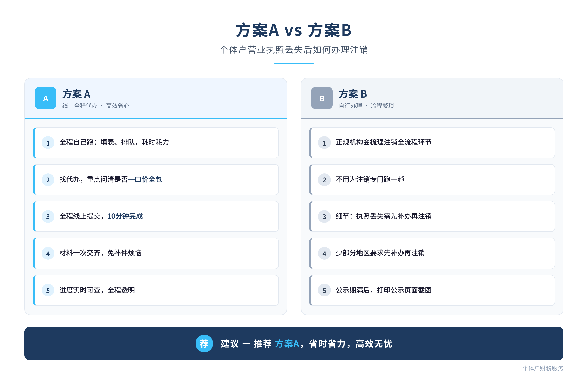The width and height of the screenshot is (588, 392).
Task: Select text 公示期满后，打印公示页面截图
Action: (x=383, y=290)
